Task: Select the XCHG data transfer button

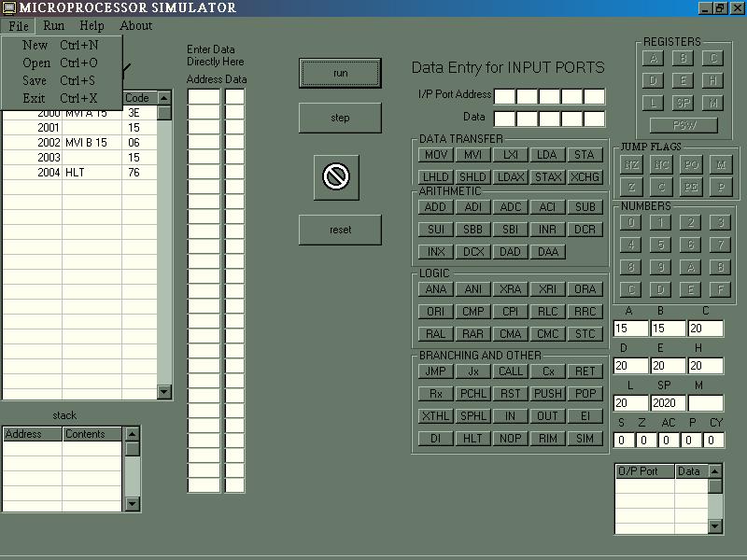Action: (x=585, y=177)
